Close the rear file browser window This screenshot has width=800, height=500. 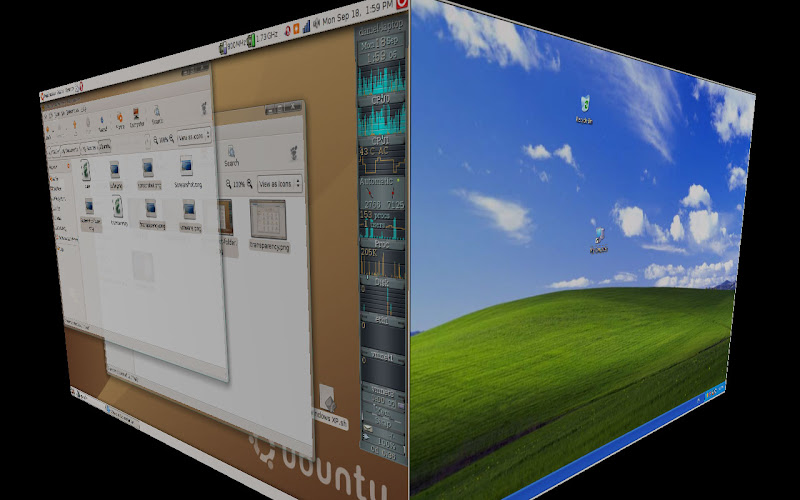pyautogui.click(x=293, y=107)
